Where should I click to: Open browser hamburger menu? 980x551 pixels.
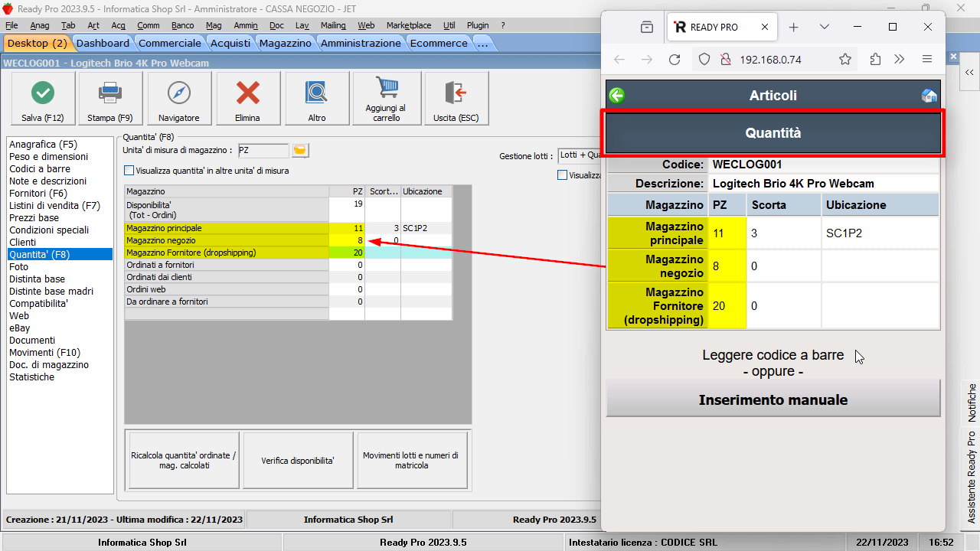tap(927, 59)
